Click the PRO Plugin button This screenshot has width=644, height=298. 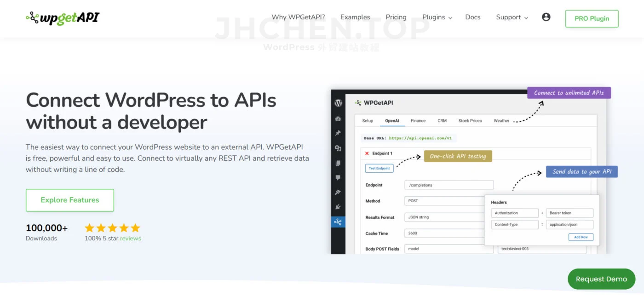tap(592, 18)
